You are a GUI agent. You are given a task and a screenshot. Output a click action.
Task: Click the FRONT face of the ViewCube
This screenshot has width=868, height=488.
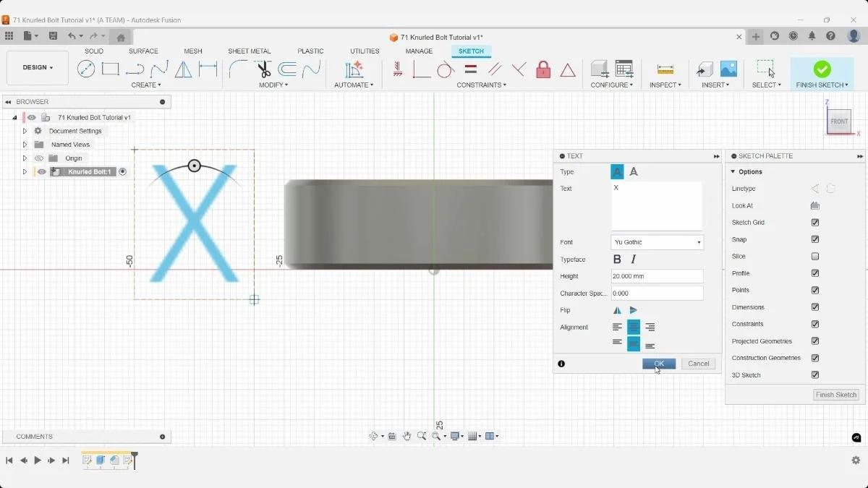tap(839, 121)
